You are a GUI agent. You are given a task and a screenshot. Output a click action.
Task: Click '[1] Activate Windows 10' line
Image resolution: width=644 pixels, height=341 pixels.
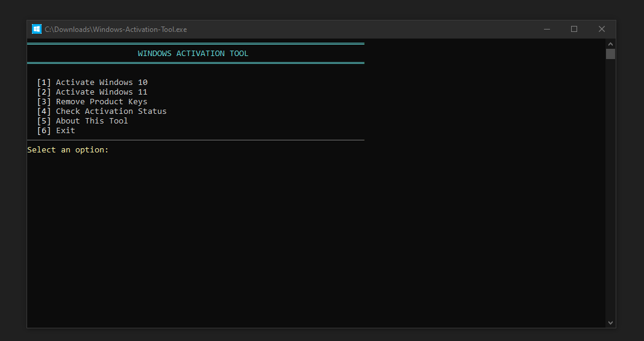click(x=92, y=82)
